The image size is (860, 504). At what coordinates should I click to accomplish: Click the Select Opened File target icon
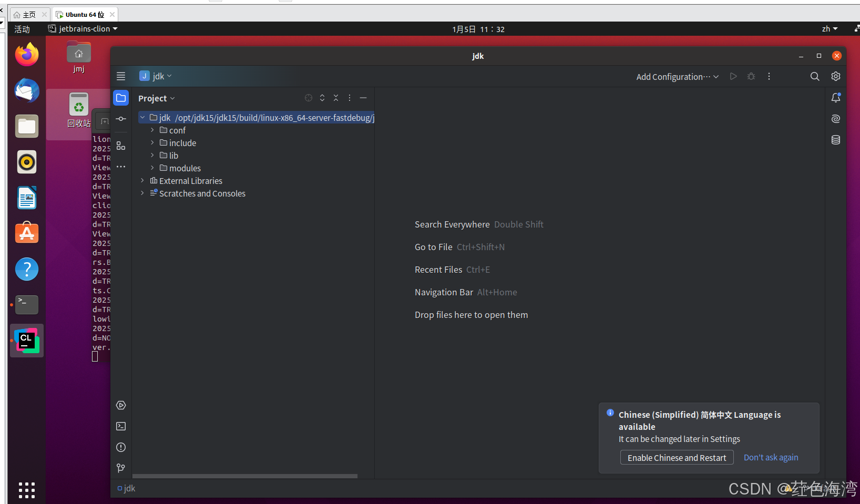tap(309, 98)
